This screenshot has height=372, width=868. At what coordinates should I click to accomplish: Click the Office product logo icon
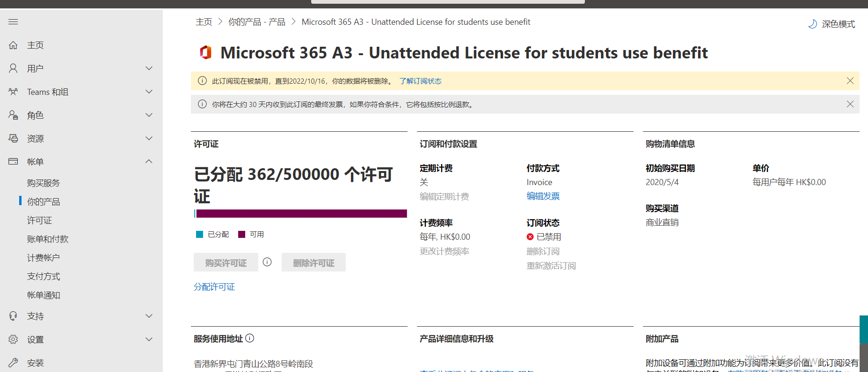point(205,52)
